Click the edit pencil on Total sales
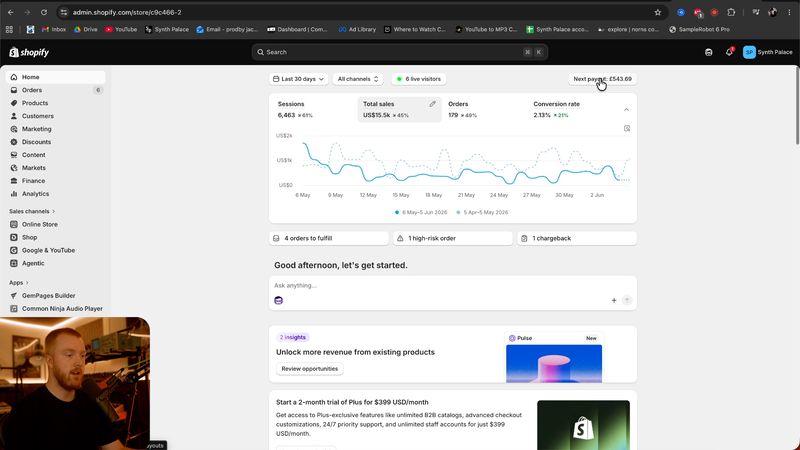The image size is (800, 450). 433,104
